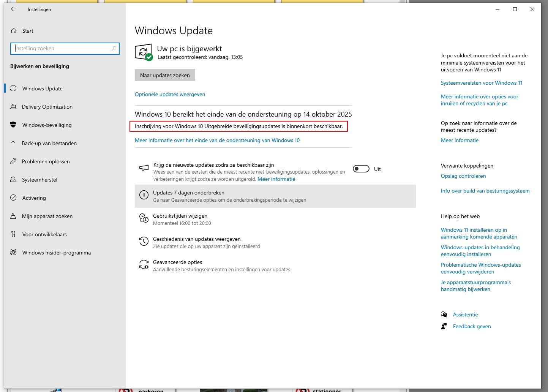Open Meer informatie link under recente updates

click(460, 140)
